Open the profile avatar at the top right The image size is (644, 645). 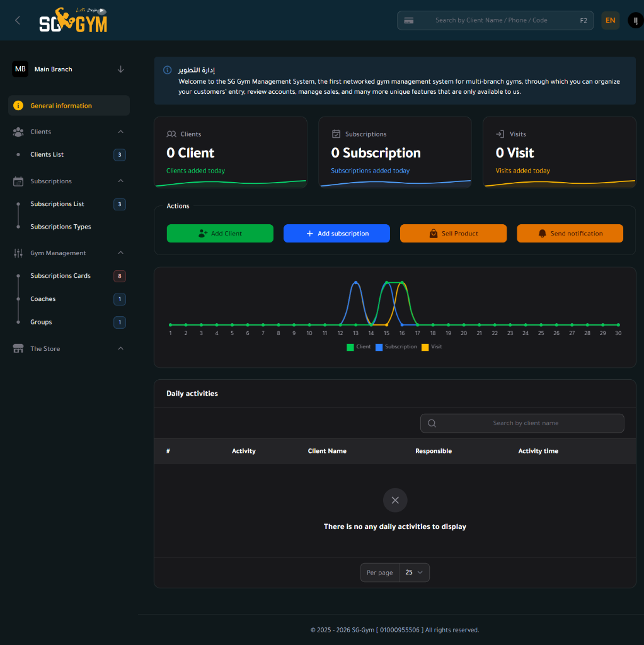click(x=636, y=20)
